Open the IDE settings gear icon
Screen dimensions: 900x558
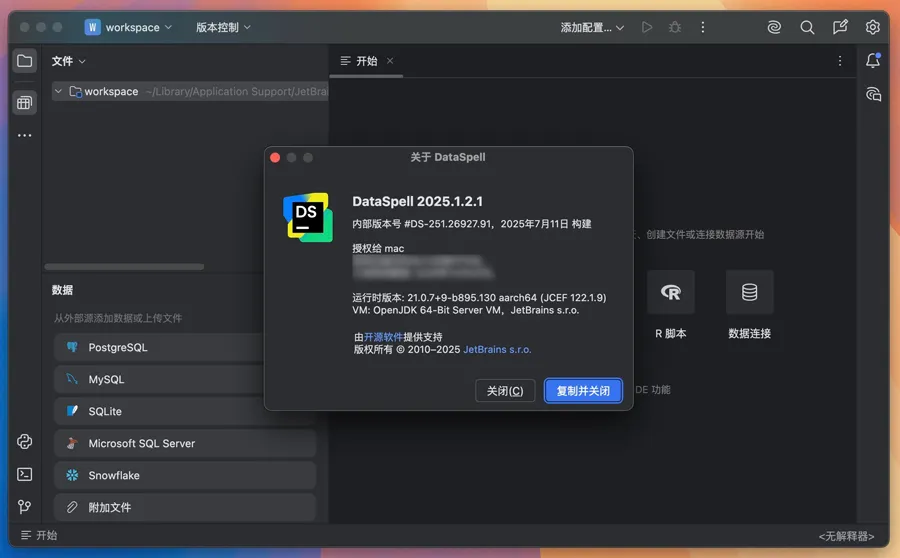coord(873,28)
